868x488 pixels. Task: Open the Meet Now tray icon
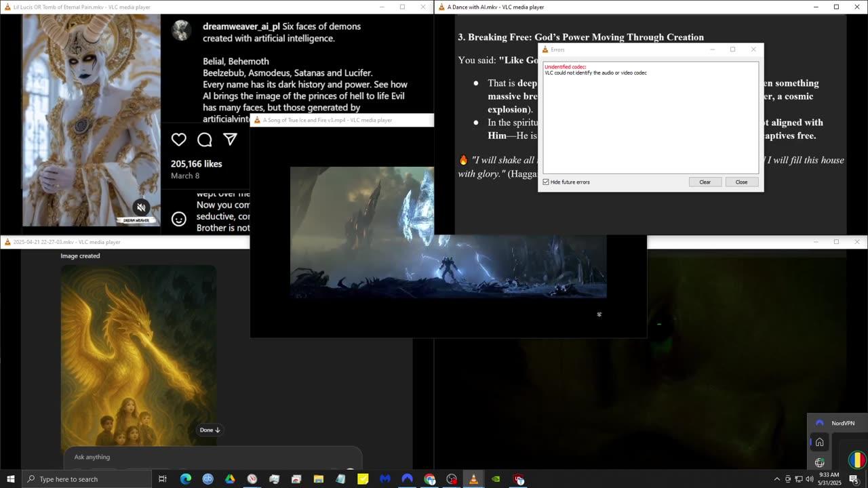point(787,479)
